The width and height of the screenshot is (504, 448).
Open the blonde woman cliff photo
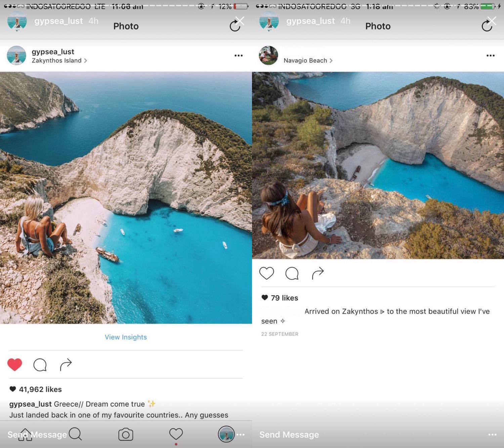pyautogui.click(x=126, y=198)
